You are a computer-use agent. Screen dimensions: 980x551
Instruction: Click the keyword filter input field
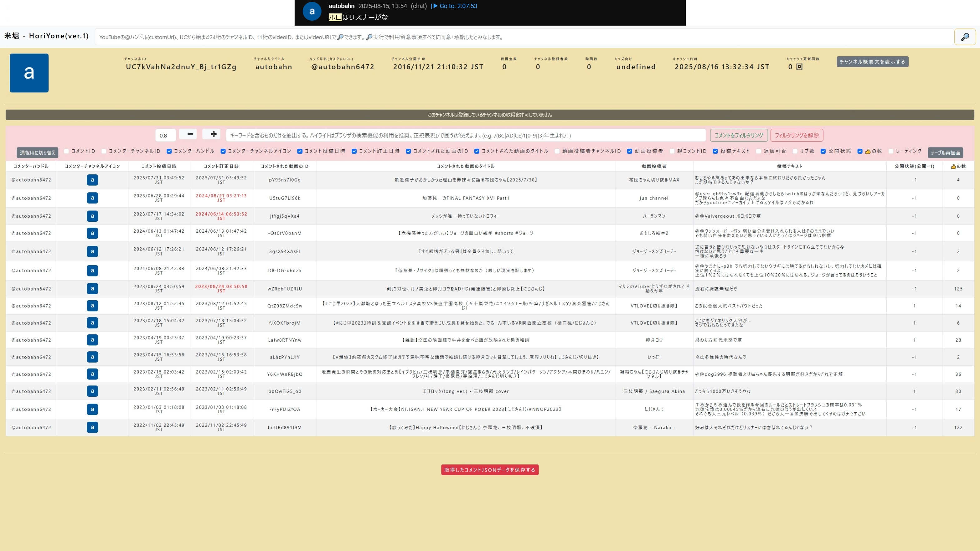(465, 135)
